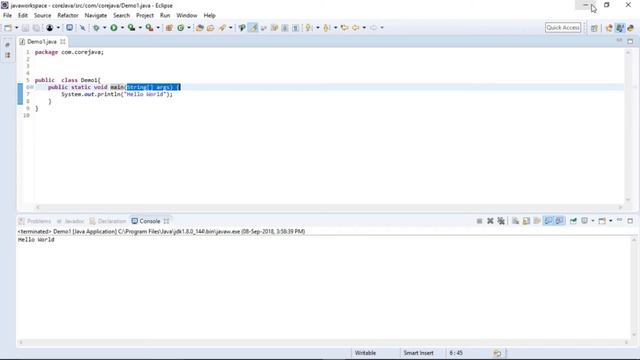Click the Search flashlight toolbar icon
This screenshot has height=360, width=640.
(222, 28)
